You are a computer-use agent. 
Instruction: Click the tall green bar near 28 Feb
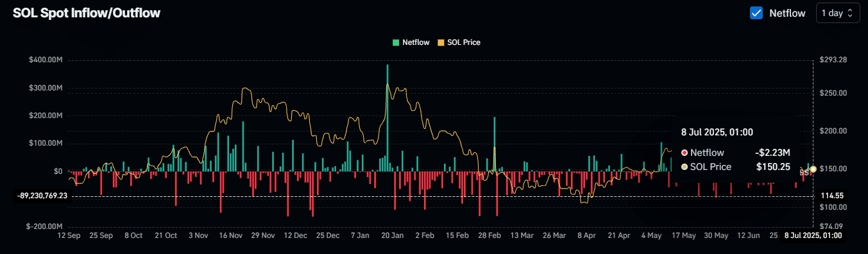495,144
